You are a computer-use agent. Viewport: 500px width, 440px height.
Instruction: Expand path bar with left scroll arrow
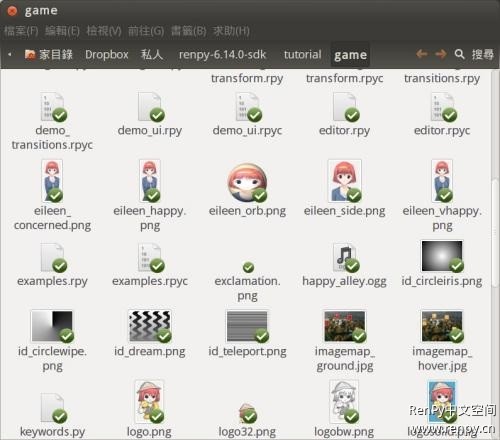10,54
